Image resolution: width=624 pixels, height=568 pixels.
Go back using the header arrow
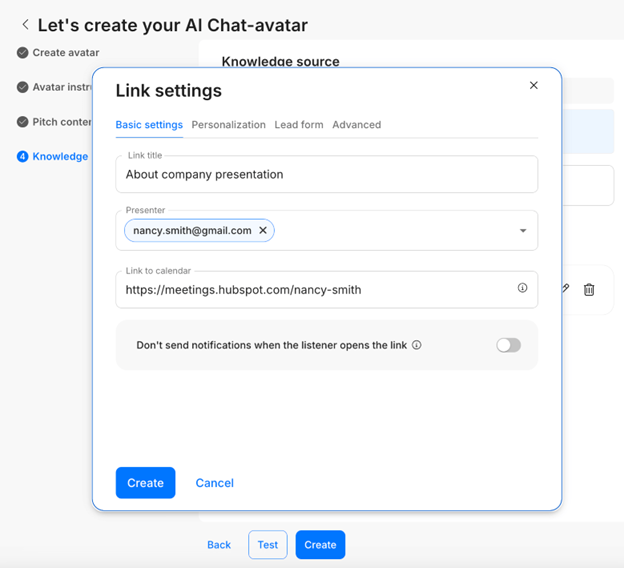25,24
